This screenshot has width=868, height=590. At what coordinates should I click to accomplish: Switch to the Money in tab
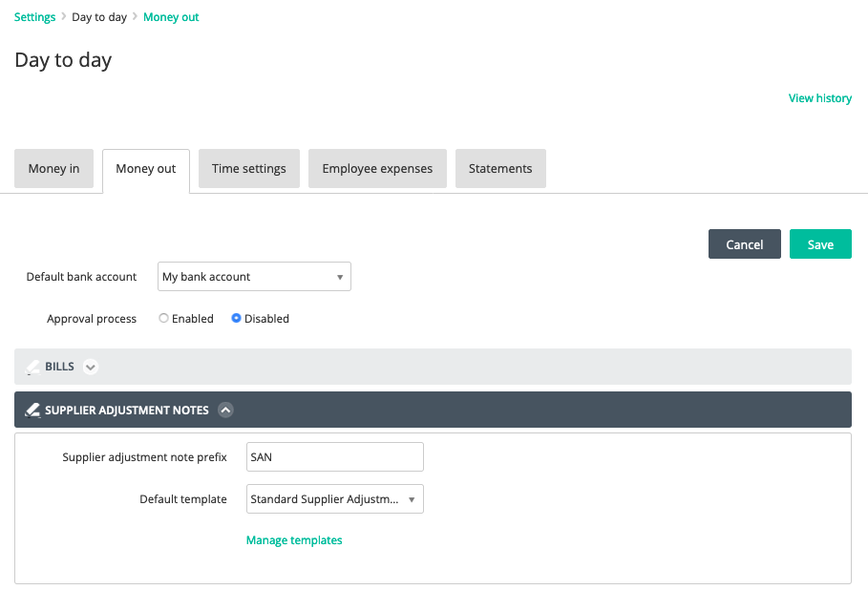(x=53, y=168)
